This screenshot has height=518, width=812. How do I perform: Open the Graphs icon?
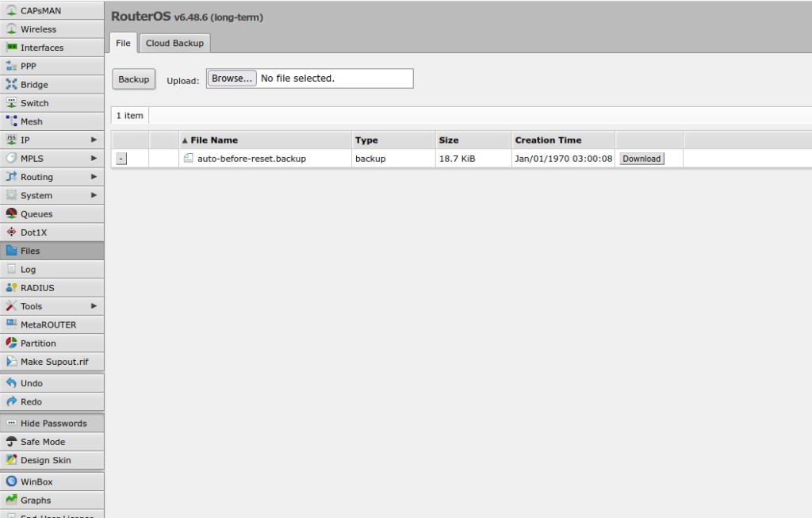tap(11, 500)
